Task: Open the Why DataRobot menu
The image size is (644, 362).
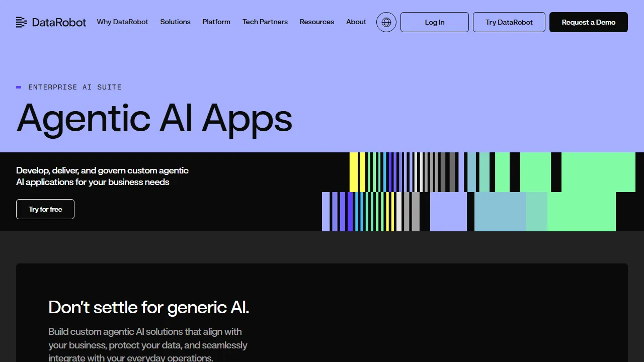Action: (122, 22)
